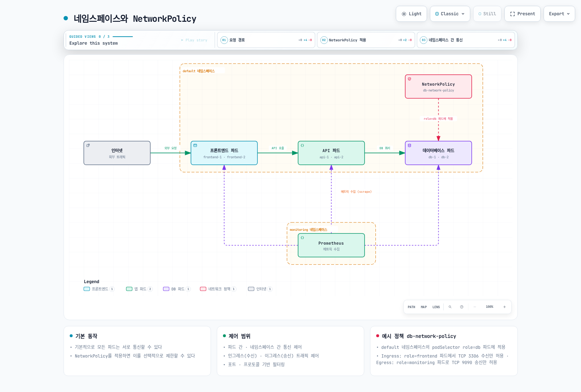Image resolution: width=581 pixels, height=392 pixels.
Task: Open the Export dropdown menu
Action: [559, 14]
